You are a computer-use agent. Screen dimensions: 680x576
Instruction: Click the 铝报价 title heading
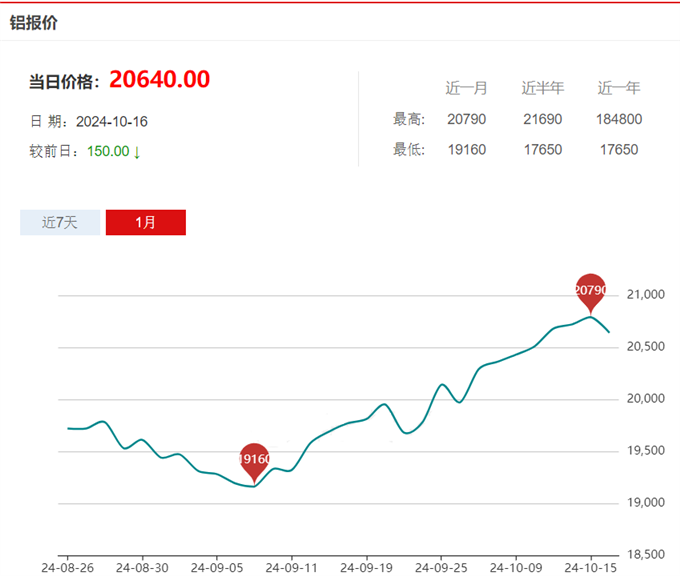[x=34, y=22]
